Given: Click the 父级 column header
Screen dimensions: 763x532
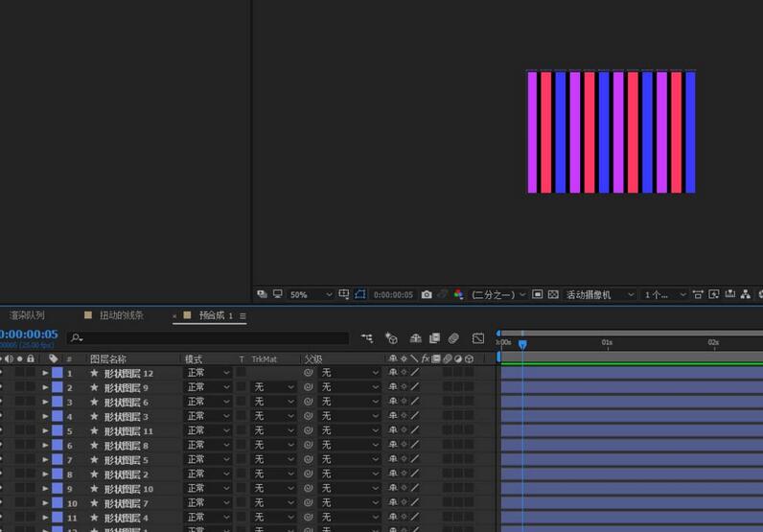Looking at the screenshot, I should (313, 359).
